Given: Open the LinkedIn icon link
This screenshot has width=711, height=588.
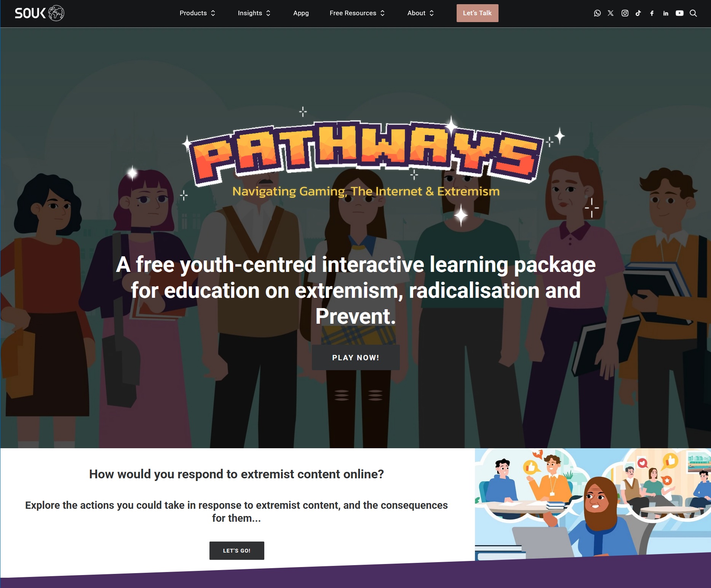Looking at the screenshot, I should point(666,13).
